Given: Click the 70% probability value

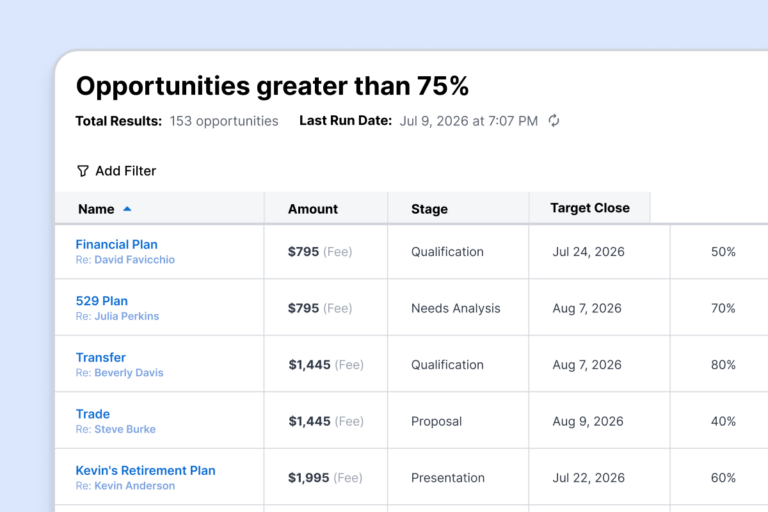Looking at the screenshot, I should pos(723,308).
